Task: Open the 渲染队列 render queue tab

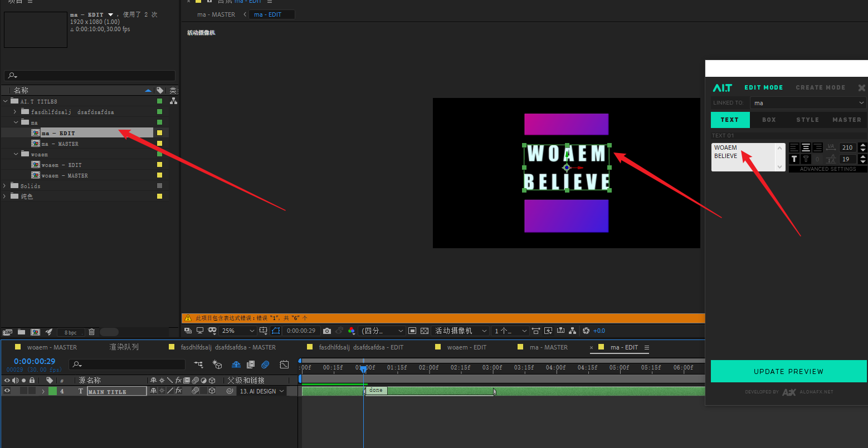Action: 124,347
